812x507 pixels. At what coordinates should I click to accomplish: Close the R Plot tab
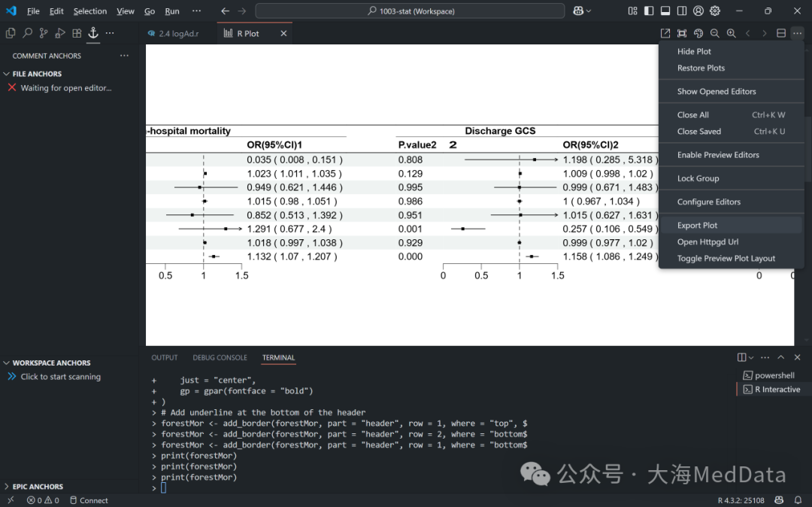click(x=283, y=33)
